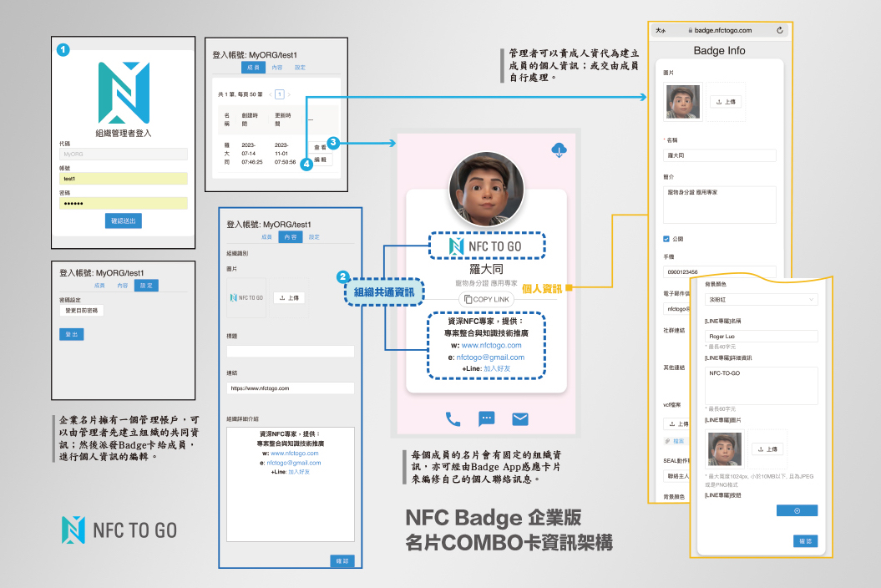The width and height of the screenshot is (881, 588).
Task: Click 確認 at bottom of the LINE settings form
Action: click(x=805, y=540)
